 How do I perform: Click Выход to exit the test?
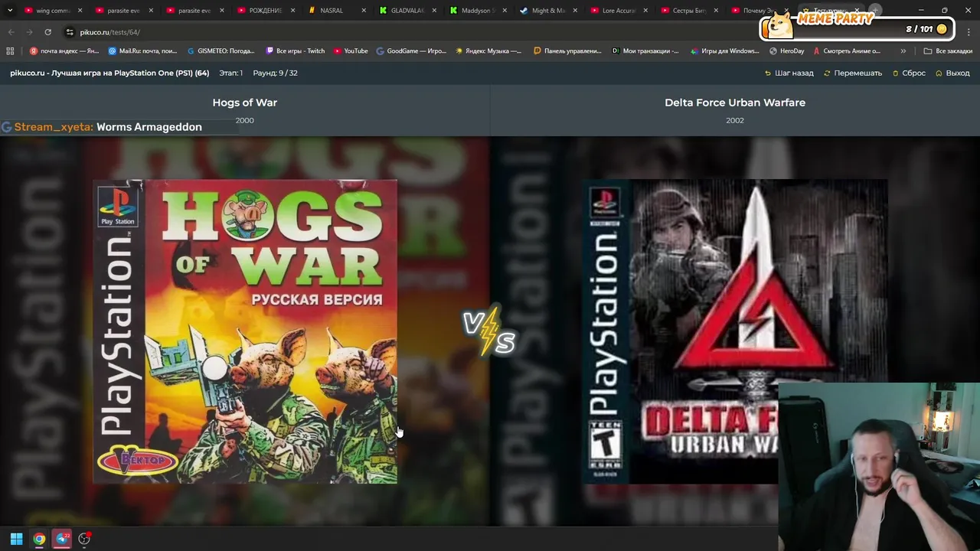952,73
